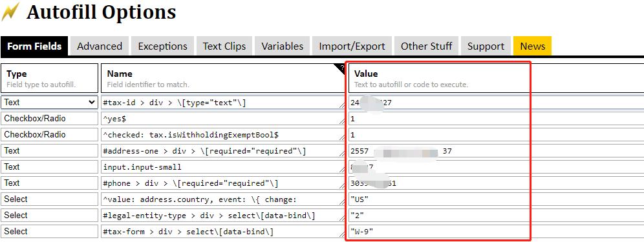
Task: Edit the Name field ^yes$
Action: (x=223, y=119)
